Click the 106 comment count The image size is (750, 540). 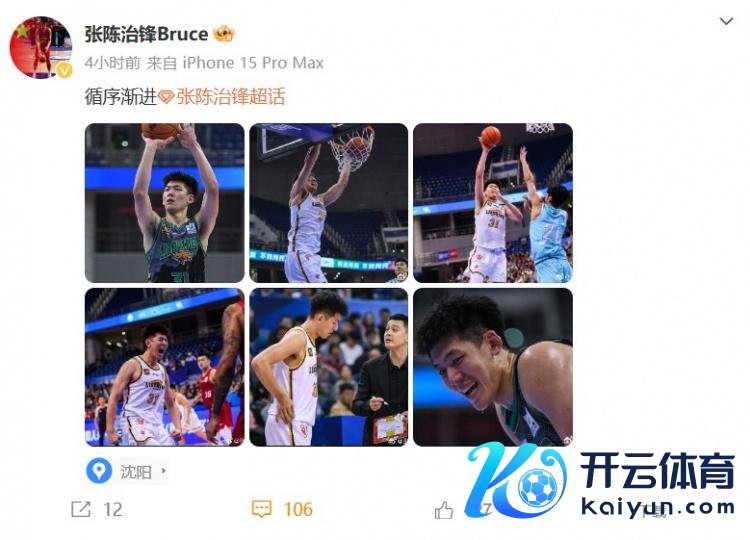click(x=298, y=509)
